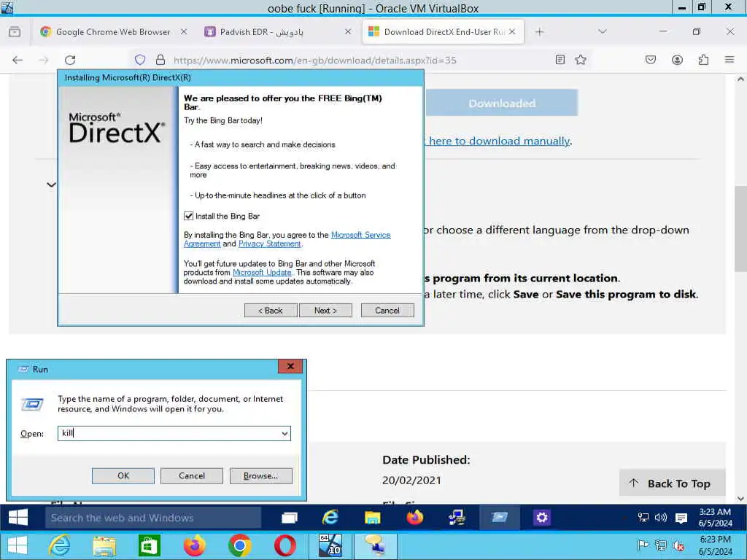Viewport: 747px width, 560px height.
Task: Uncheck Install the Bing Bar checkbox
Action: (x=189, y=216)
